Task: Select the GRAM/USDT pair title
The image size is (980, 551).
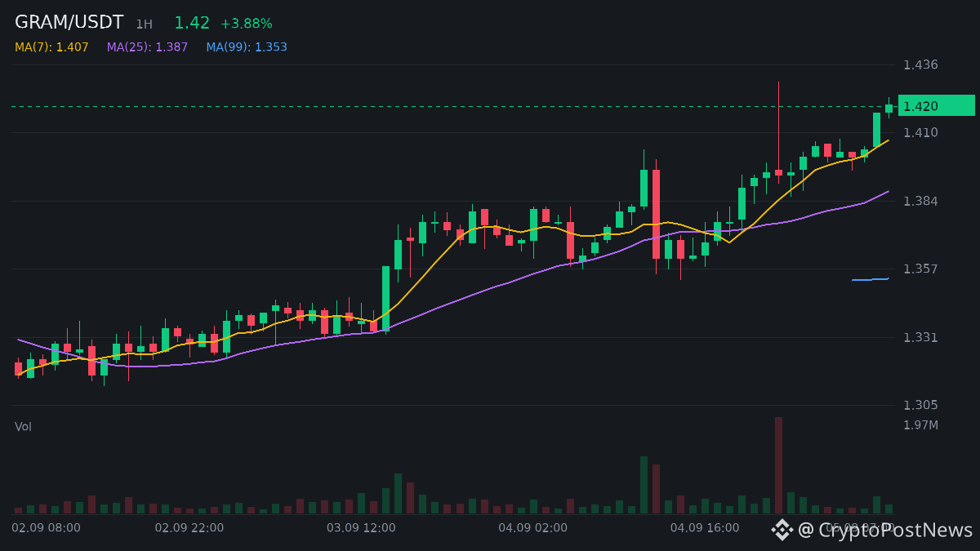Action: coord(69,23)
